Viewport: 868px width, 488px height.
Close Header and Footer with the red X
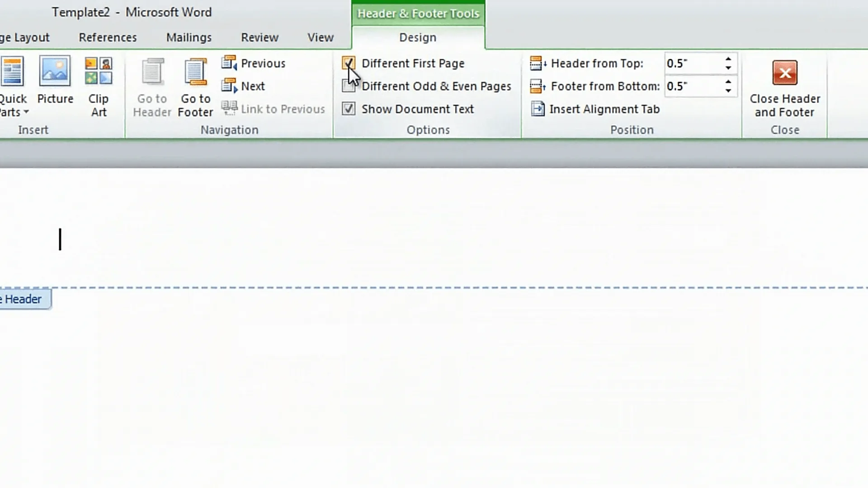coord(785,73)
